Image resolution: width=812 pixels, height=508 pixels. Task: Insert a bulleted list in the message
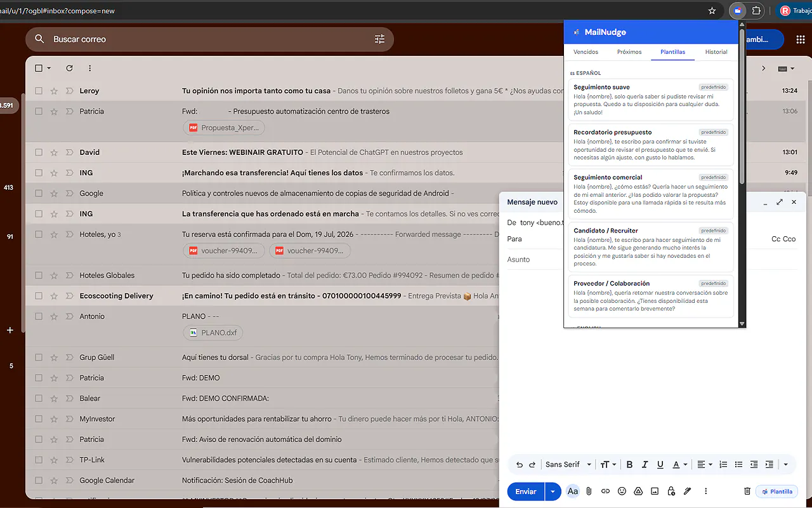coord(738,465)
